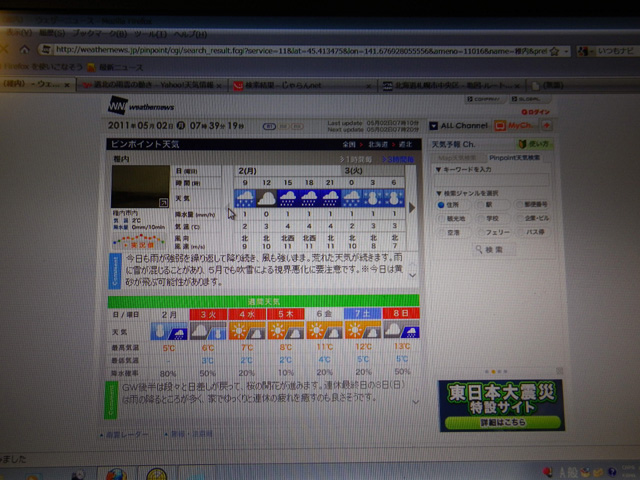Click the Wednesday sunny-cloudy weather icon
This screenshot has height=480, width=640.
[x=245, y=329]
